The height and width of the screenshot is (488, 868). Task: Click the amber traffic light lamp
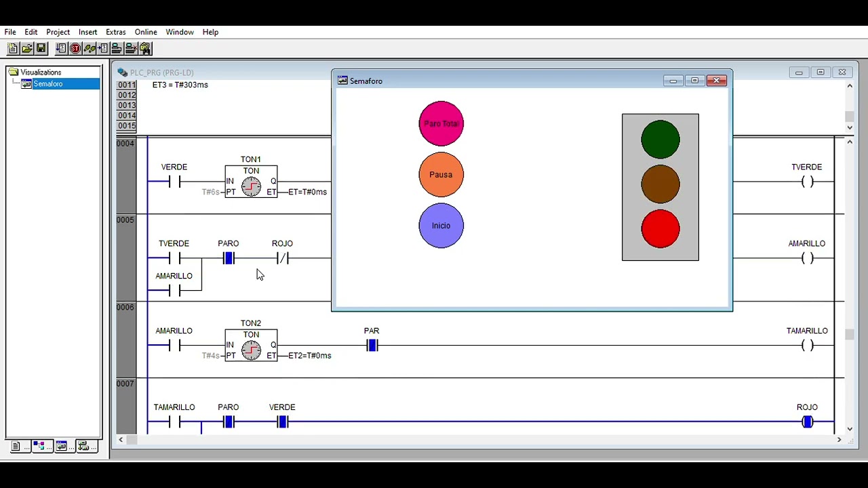(x=660, y=184)
